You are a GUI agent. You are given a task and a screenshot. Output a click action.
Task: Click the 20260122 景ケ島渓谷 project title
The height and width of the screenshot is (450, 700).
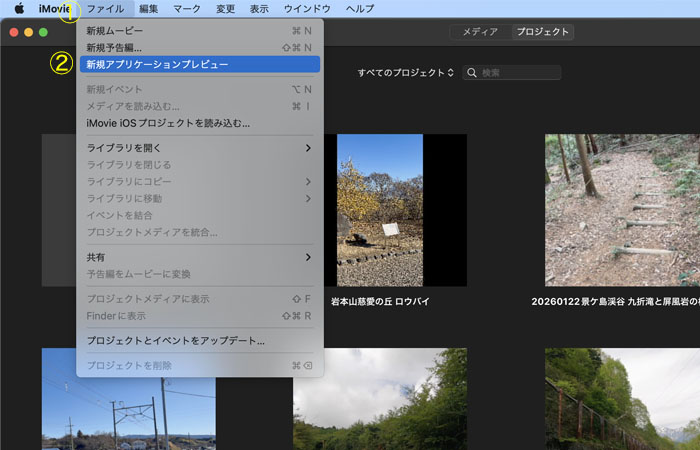616,301
